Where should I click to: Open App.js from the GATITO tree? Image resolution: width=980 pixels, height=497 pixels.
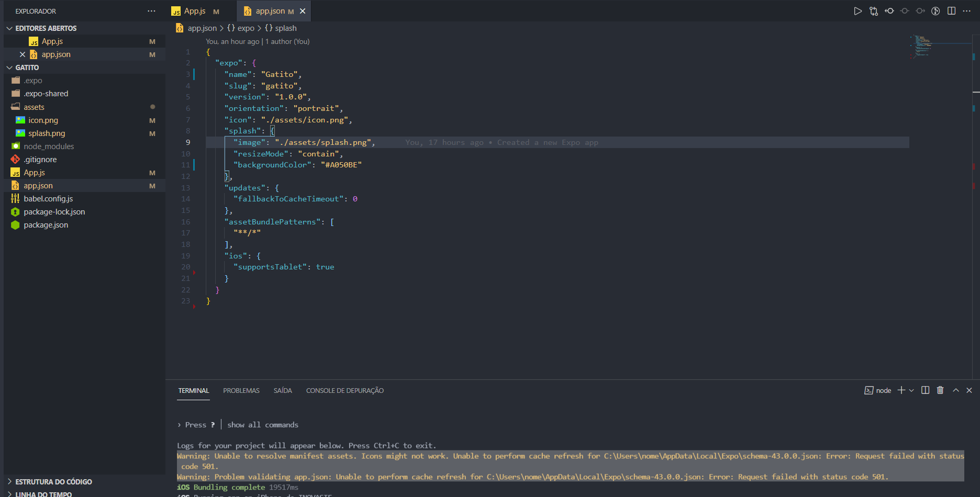click(85, 173)
